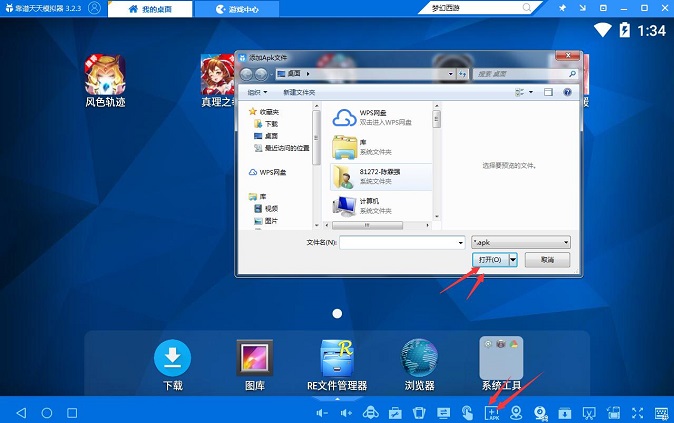Click the split arrow on 打开 button

pyautogui.click(x=513, y=260)
